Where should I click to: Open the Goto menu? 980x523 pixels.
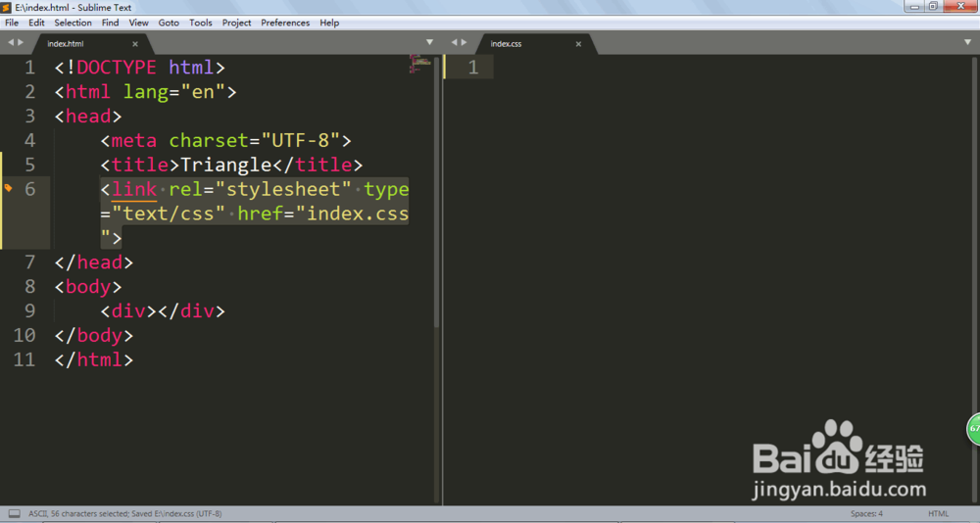169,23
